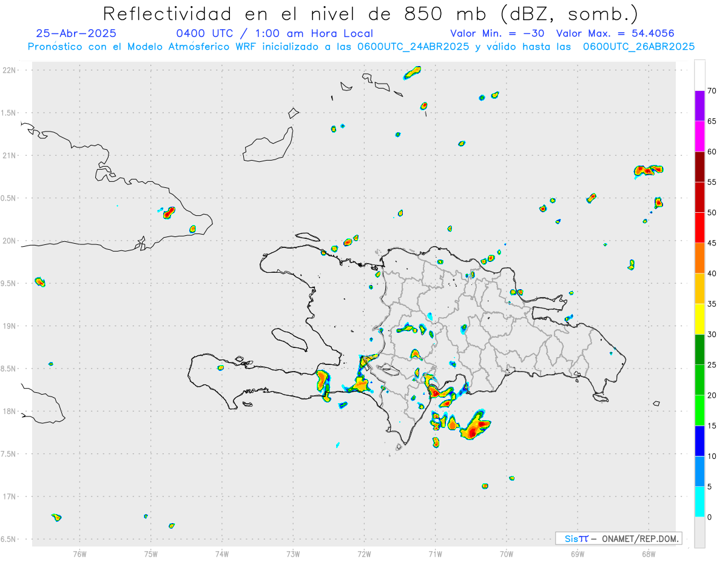Screen dimensions: 728x562
Task: Click the magenta 60–65 dBZ color band
Action: click(x=699, y=136)
